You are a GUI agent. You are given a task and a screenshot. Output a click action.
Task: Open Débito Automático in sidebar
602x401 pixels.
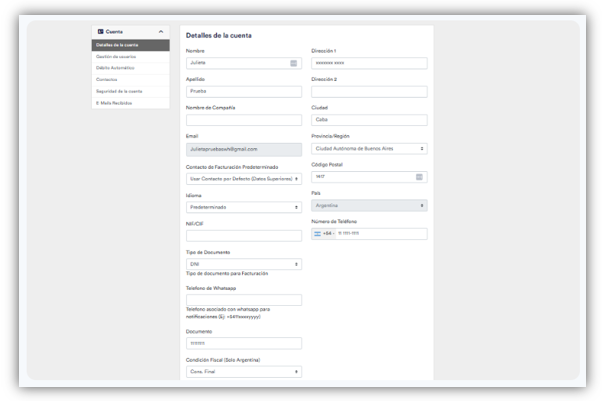click(131, 68)
